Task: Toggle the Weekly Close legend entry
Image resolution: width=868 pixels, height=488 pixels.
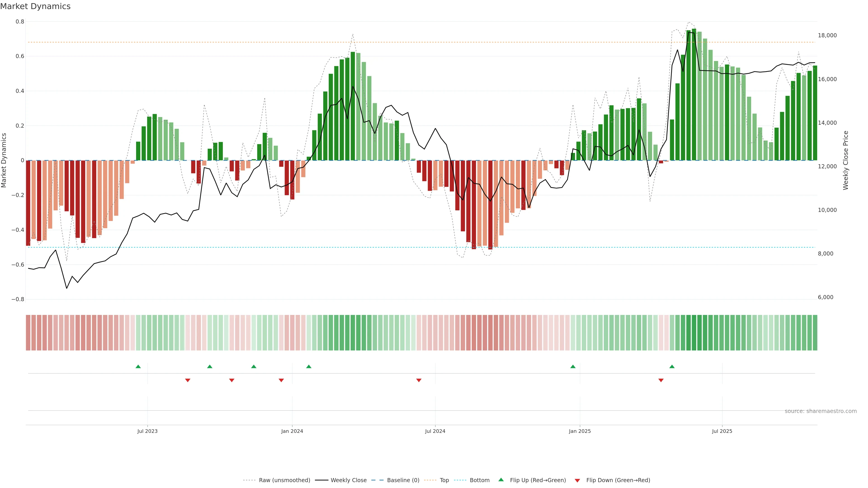Action: [348, 480]
